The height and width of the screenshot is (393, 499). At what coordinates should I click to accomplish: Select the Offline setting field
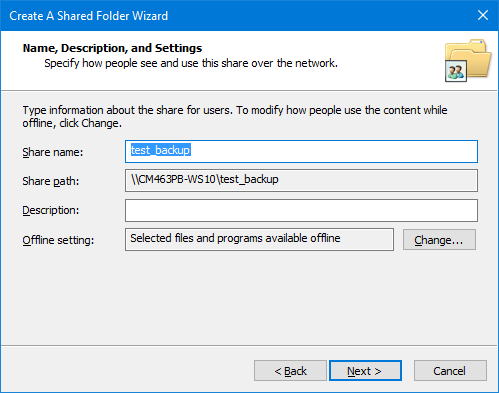tap(259, 239)
